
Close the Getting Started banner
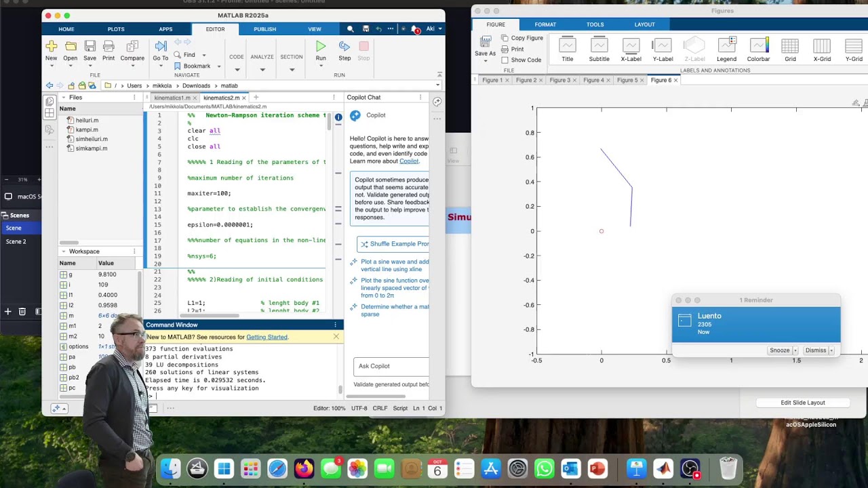336,337
